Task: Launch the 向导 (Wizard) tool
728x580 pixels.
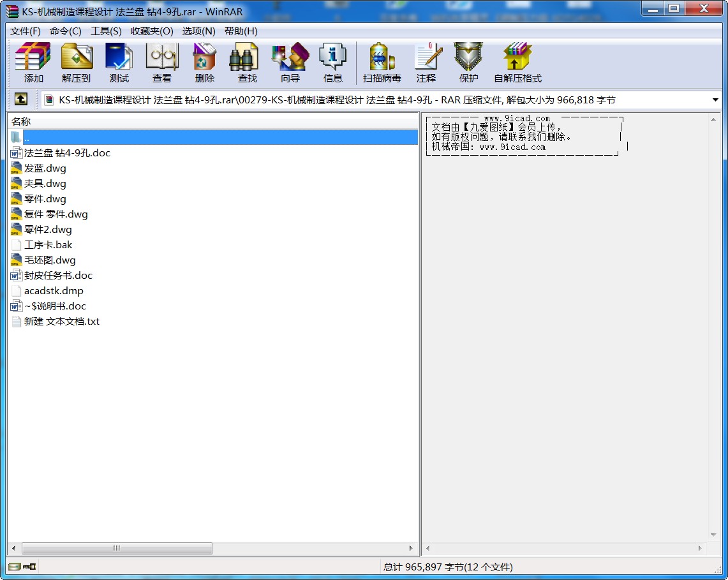Action: pyautogui.click(x=290, y=63)
